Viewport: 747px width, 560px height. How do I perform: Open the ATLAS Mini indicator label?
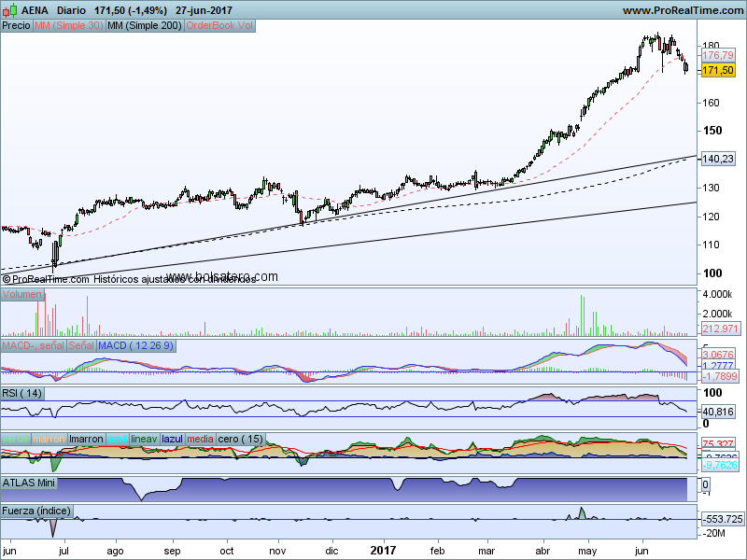click(29, 483)
